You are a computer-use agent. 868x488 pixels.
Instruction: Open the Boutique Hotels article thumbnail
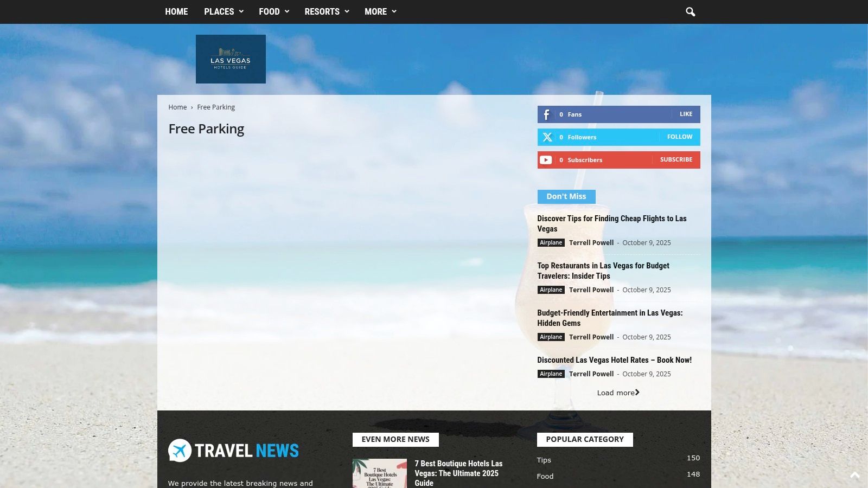click(379, 473)
